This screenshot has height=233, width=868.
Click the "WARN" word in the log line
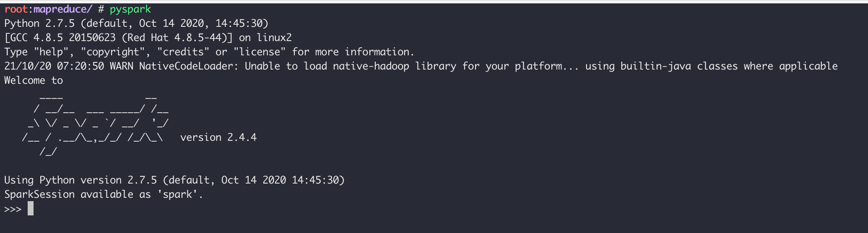pyautogui.click(x=122, y=66)
